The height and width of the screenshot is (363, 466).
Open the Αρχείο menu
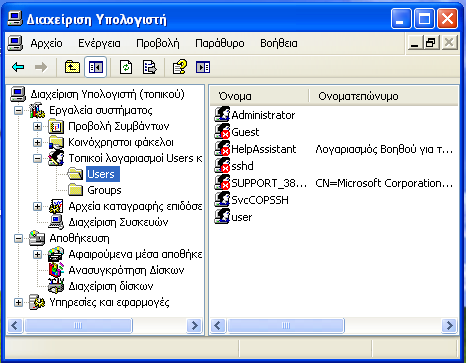click(x=46, y=43)
